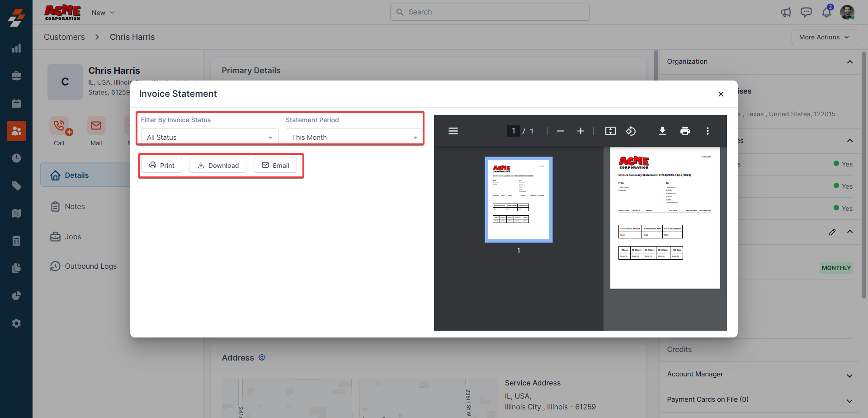Click the Primary Details heading

[251, 71]
